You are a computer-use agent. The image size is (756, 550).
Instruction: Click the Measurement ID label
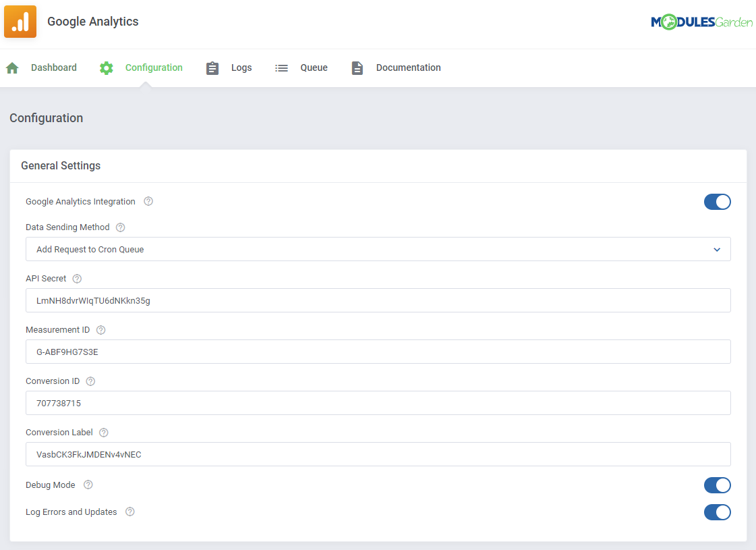pyautogui.click(x=58, y=330)
